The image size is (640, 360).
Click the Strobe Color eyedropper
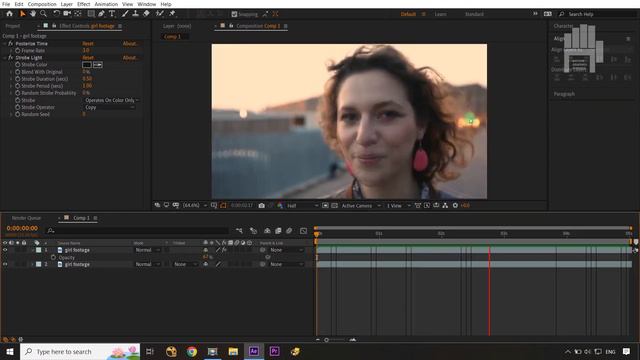[x=98, y=65]
